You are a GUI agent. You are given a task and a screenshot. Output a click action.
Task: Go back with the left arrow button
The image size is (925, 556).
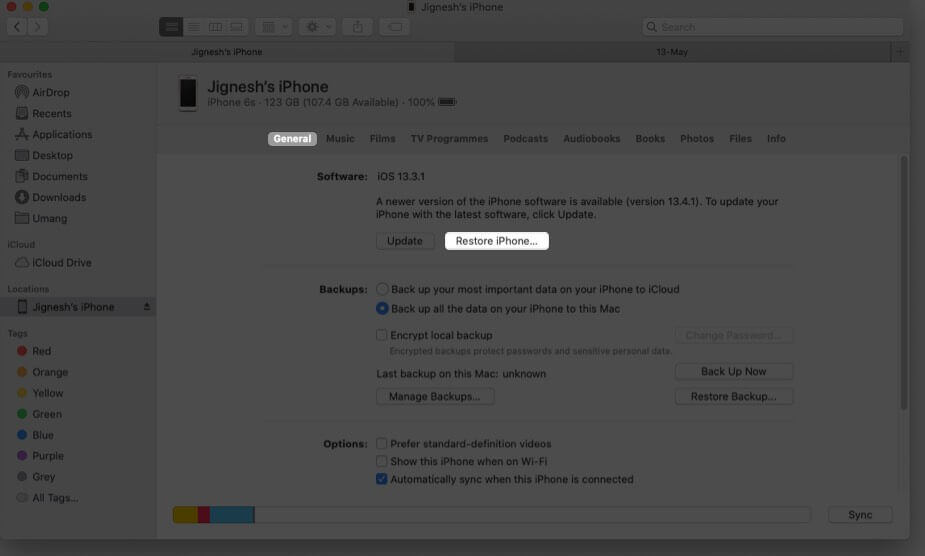point(17,27)
